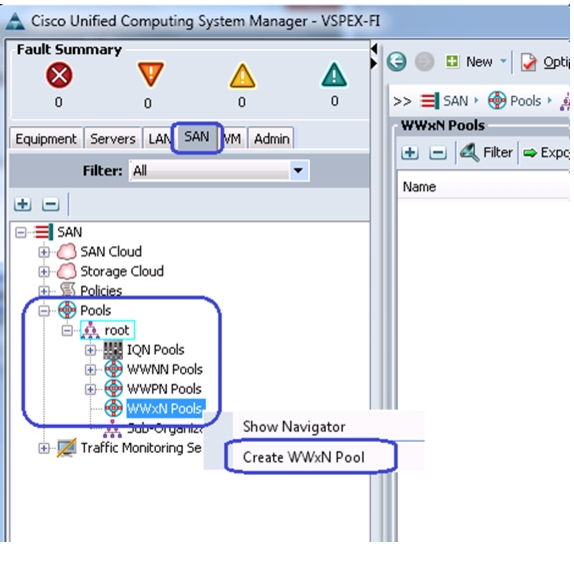
Task: Select the Policies tree item
Action: coord(101,291)
